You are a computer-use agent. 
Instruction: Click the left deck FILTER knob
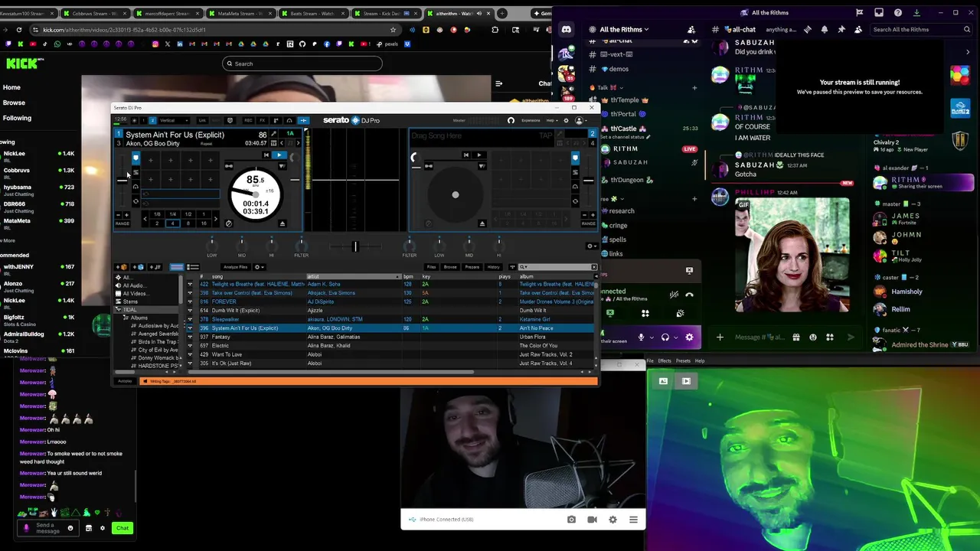[x=302, y=245]
